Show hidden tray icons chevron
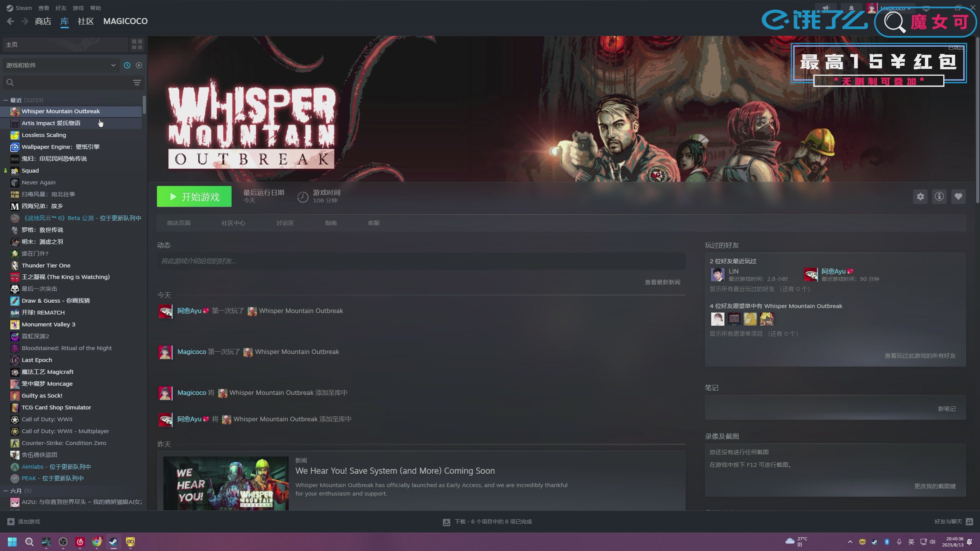Screen dimensions: 980x551 tap(850, 542)
